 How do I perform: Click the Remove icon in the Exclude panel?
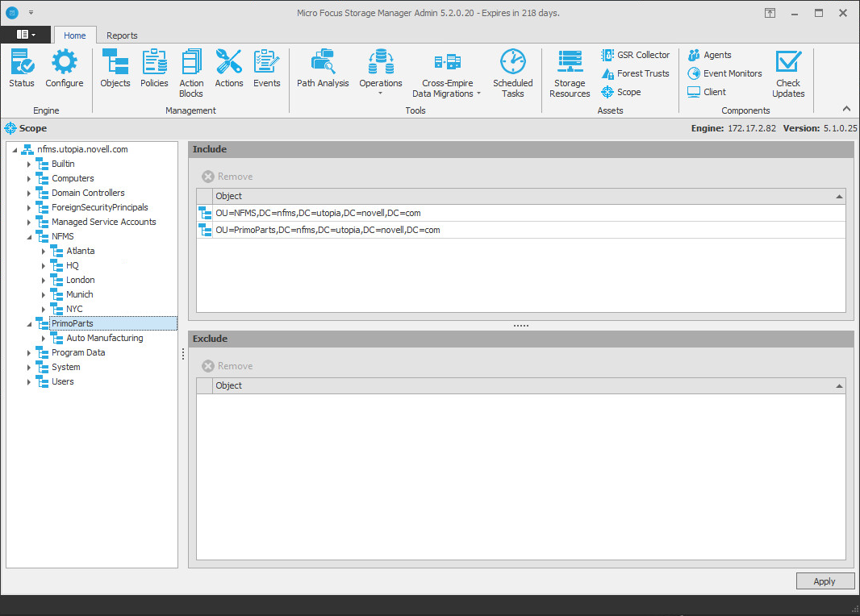[x=208, y=366]
